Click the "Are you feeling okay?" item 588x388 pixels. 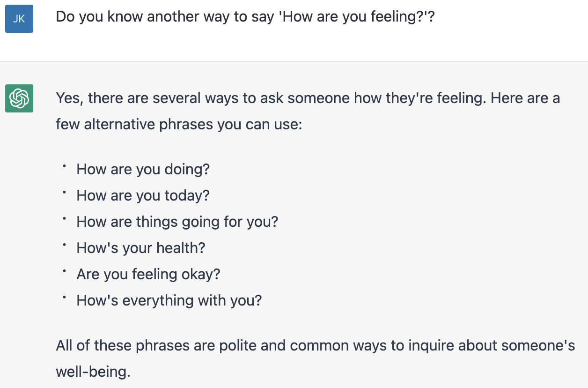148,274
